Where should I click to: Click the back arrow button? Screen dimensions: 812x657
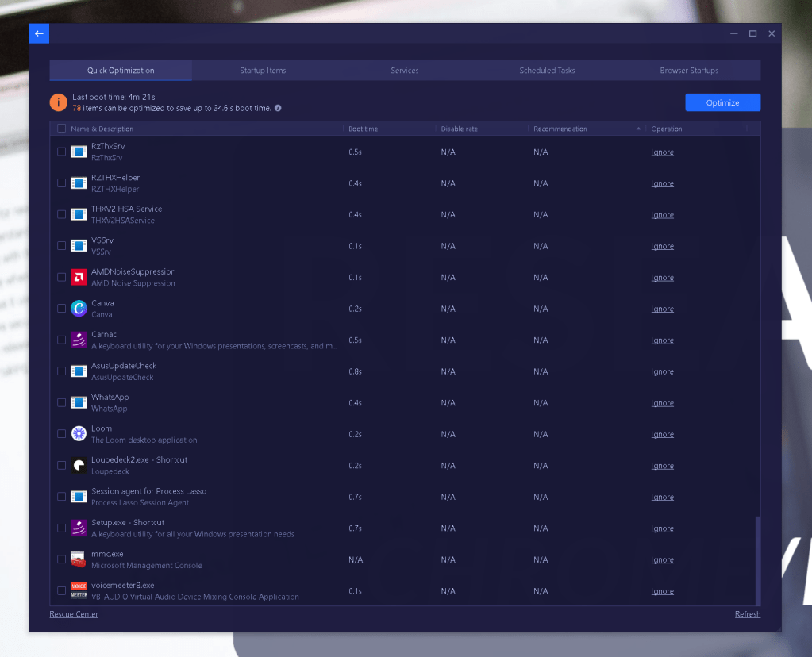(39, 33)
